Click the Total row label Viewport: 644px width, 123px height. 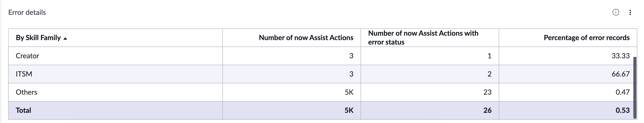coord(24,110)
